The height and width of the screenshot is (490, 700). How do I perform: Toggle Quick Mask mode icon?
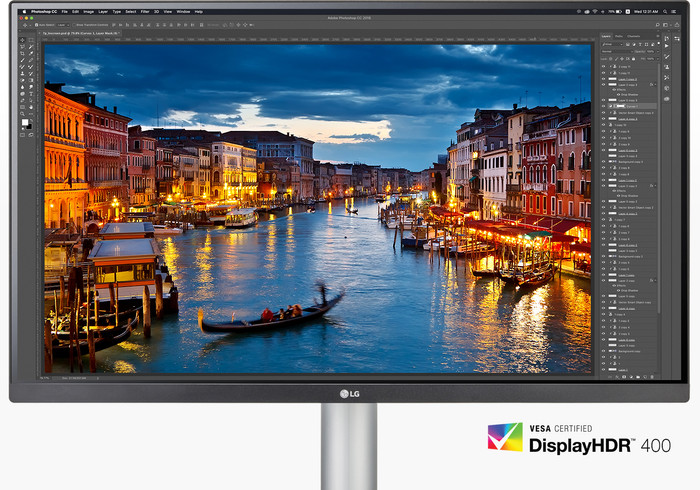tap(22, 135)
